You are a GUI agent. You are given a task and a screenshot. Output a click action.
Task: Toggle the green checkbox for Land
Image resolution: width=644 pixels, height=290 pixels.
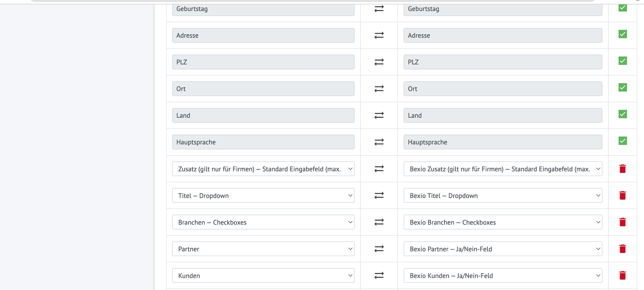click(623, 114)
